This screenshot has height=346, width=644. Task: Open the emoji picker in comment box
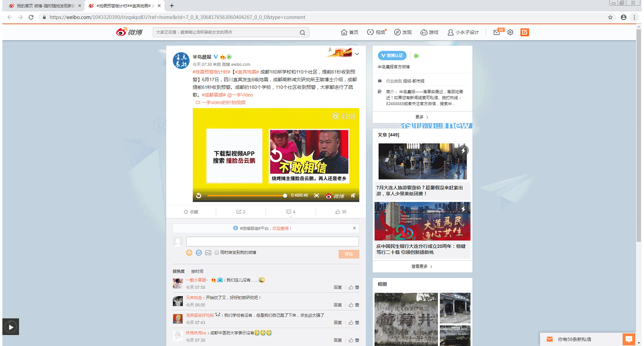(189, 253)
